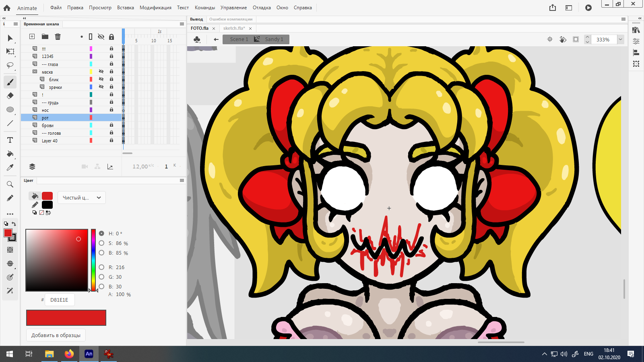Image resolution: width=644 pixels, height=362 pixels.
Task: Select the Free Transform tool
Action: tap(10, 51)
